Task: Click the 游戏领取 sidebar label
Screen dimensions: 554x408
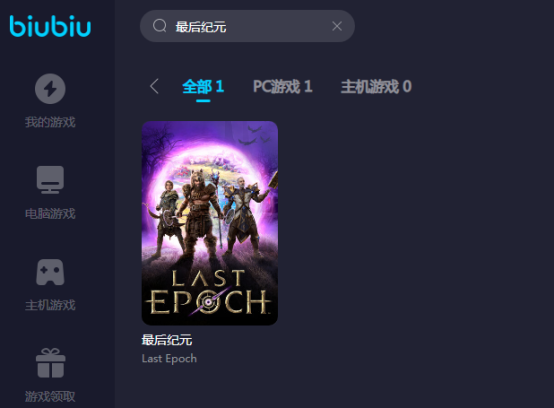Action: click(x=50, y=396)
